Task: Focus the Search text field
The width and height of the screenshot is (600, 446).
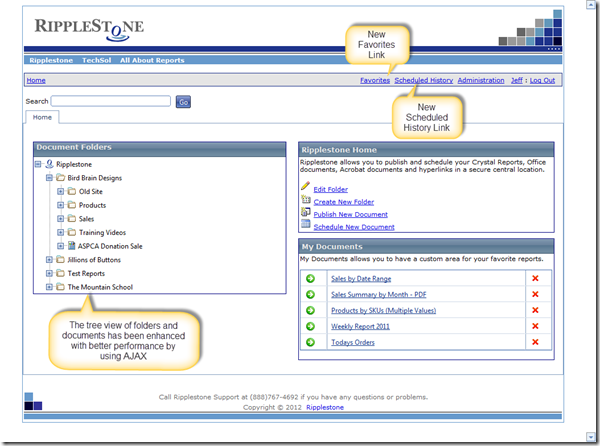Action: (111, 101)
